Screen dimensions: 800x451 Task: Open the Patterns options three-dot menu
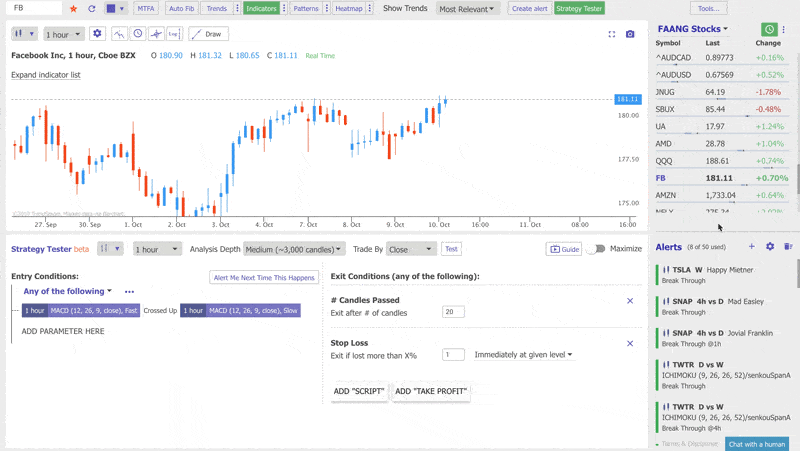[327, 9]
